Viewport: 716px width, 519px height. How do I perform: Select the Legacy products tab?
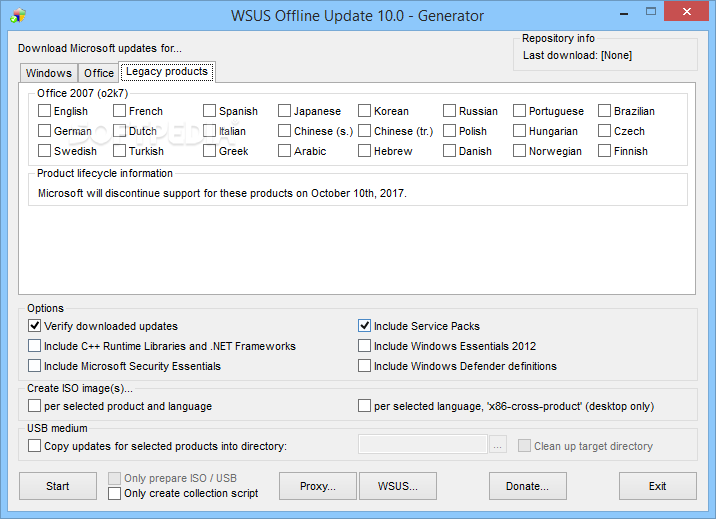point(167,72)
